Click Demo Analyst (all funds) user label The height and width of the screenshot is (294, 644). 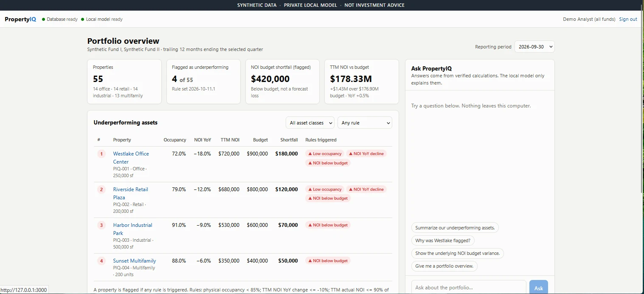click(x=589, y=19)
